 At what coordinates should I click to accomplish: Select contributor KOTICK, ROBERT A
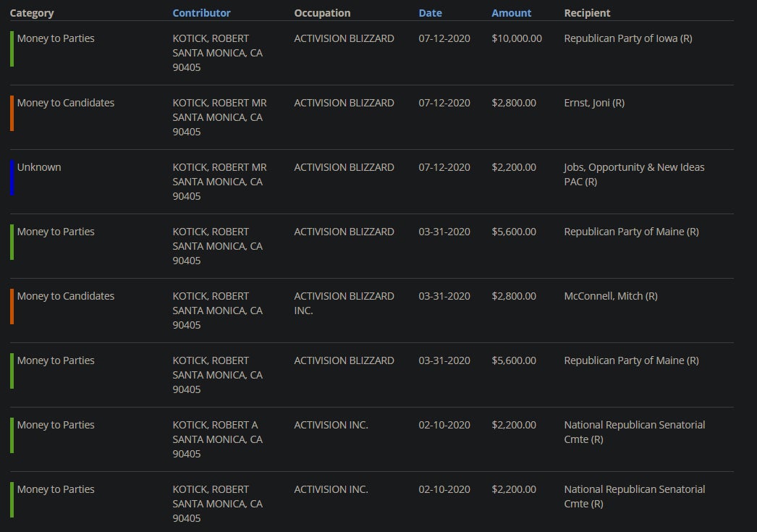click(215, 425)
